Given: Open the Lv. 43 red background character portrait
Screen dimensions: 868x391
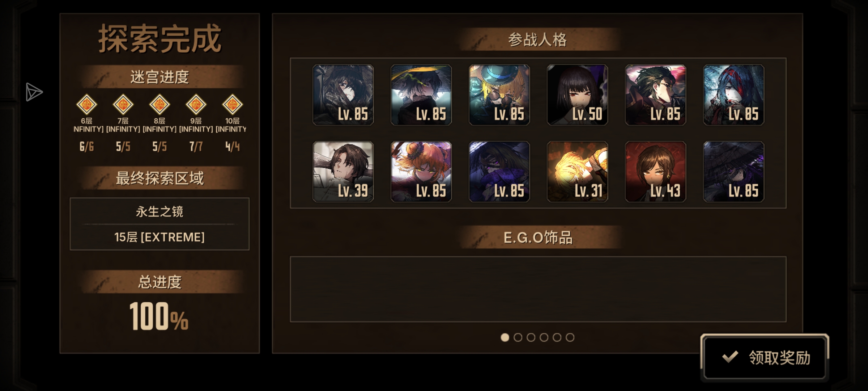Looking at the screenshot, I should [x=656, y=172].
